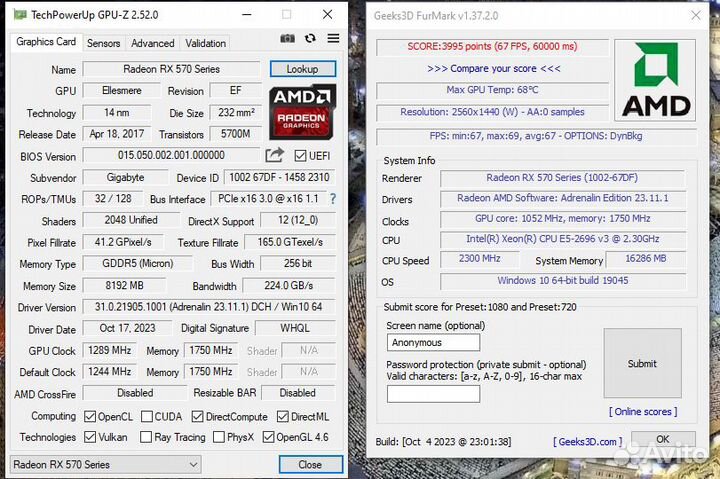The height and width of the screenshot is (479, 720).
Task: Toggle the PhysX checkbox
Action: [219, 437]
